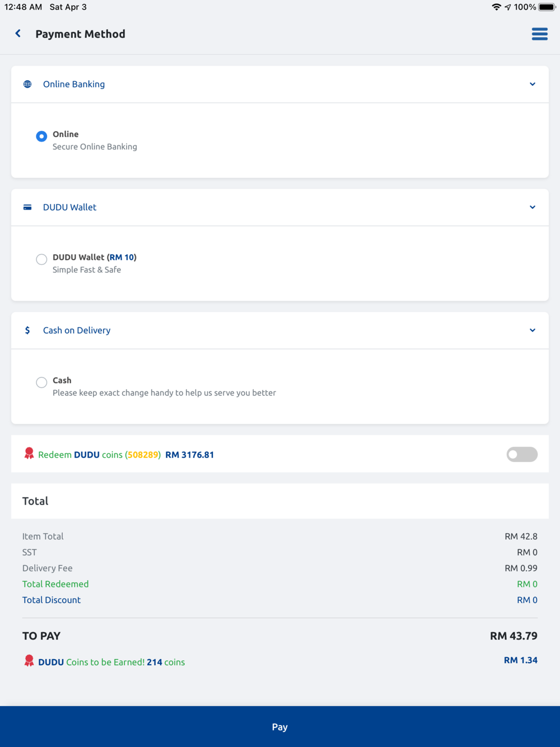Tap the back arrow icon
Screen dimensions: 560x747
[18, 34]
